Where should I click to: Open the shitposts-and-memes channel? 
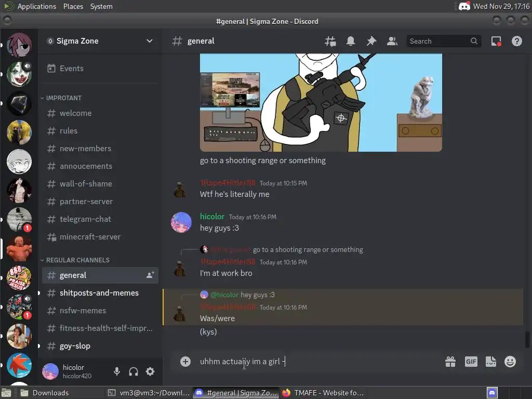[x=100, y=293]
